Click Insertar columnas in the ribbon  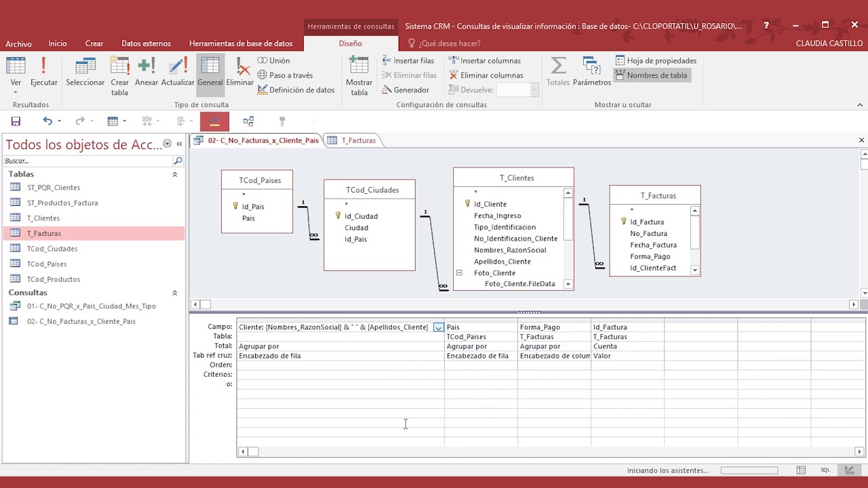click(x=485, y=60)
